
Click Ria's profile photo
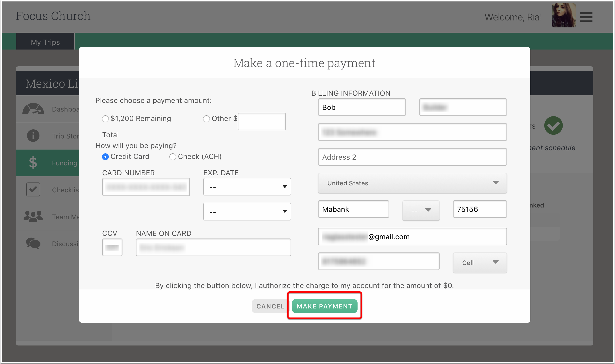[x=564, y=16]
